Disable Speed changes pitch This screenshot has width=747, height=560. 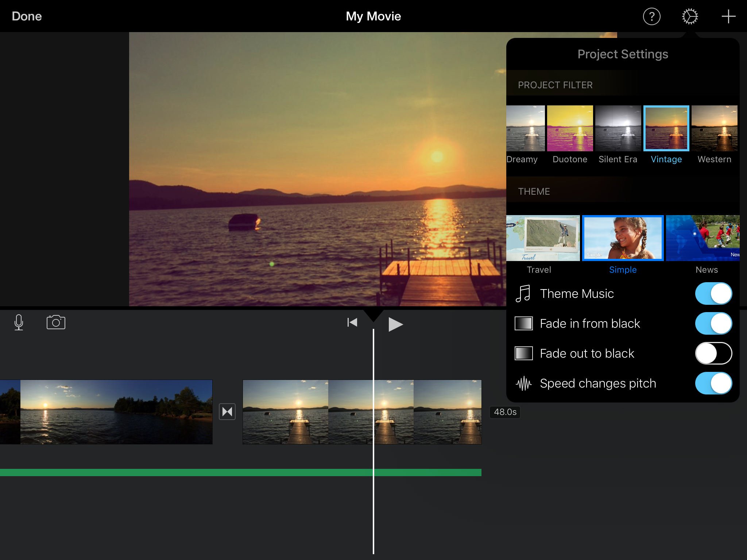(713, 383)
